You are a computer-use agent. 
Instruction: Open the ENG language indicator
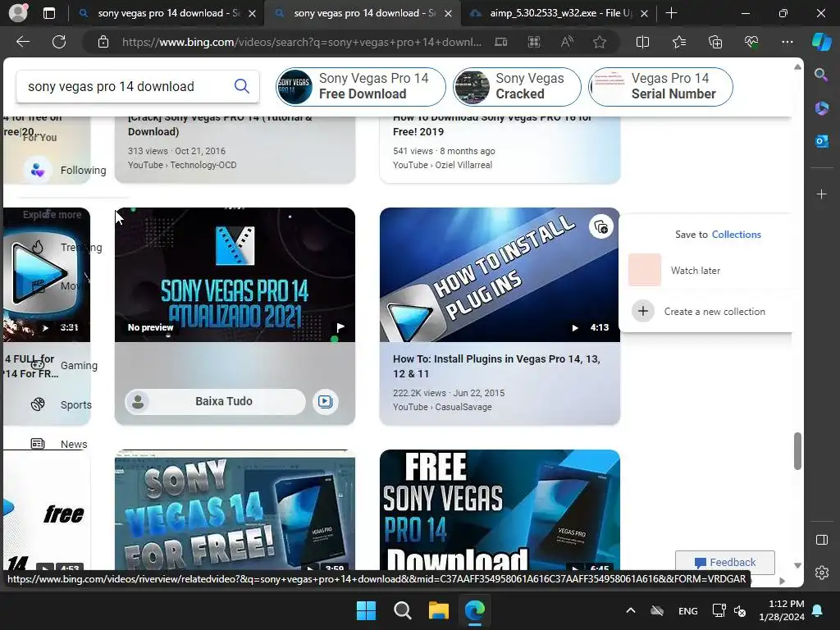click(x=688, y=610)
